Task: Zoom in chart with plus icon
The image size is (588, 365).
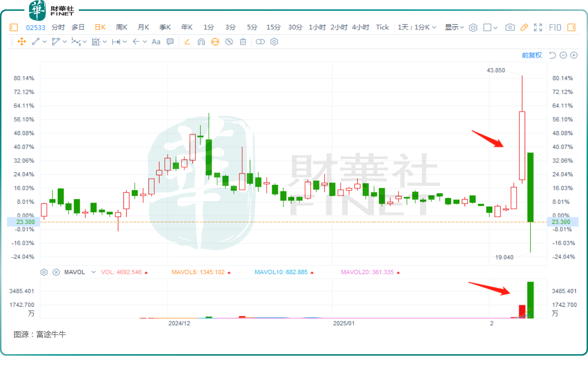Action: 573,55
